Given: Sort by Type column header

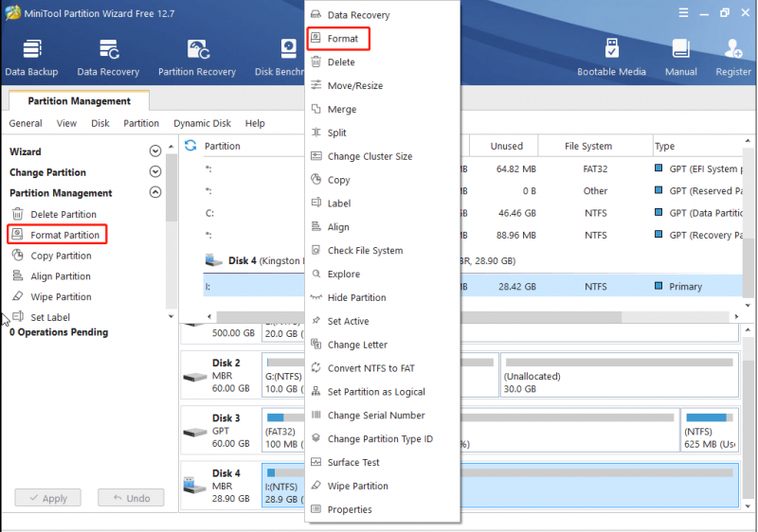Looking at the screenshot, I should (x=697, y=146).
